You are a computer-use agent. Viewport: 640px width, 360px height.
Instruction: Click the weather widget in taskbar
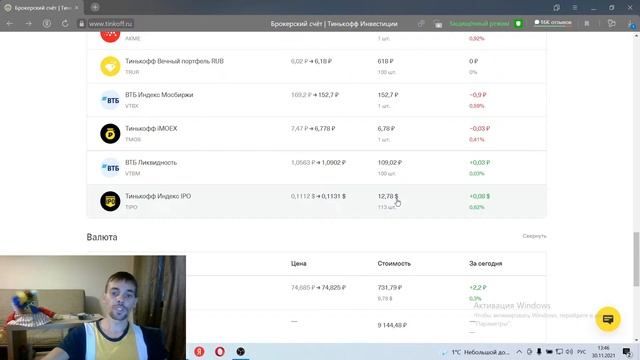tap(476, 352)
